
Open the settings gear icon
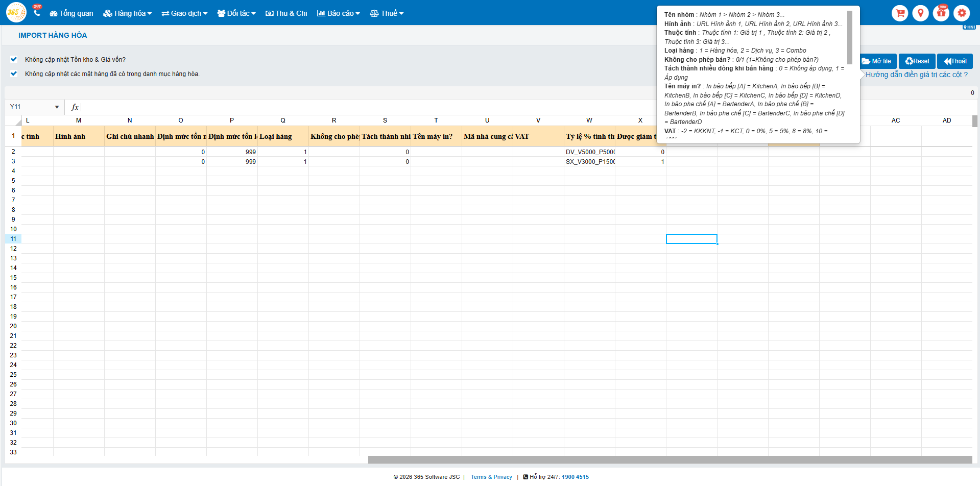[962, 13]
